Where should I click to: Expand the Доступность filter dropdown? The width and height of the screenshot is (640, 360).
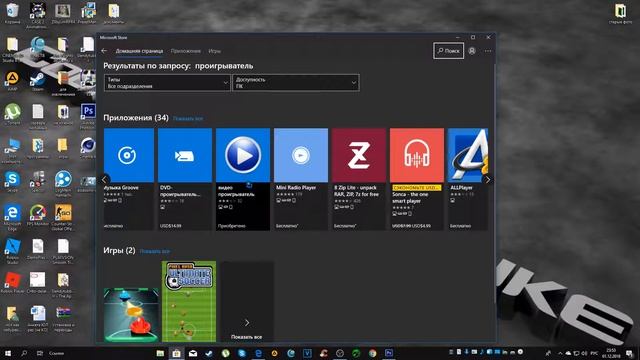click(296, 82)
